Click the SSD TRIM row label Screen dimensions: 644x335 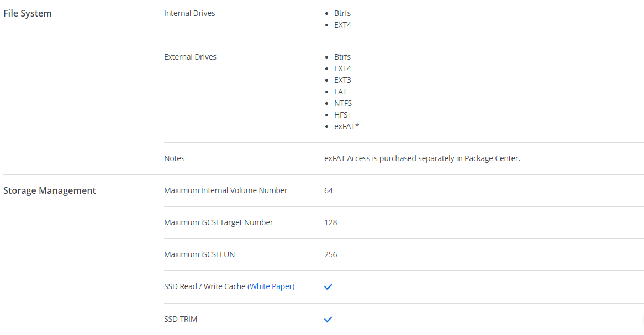coord(181,319)
